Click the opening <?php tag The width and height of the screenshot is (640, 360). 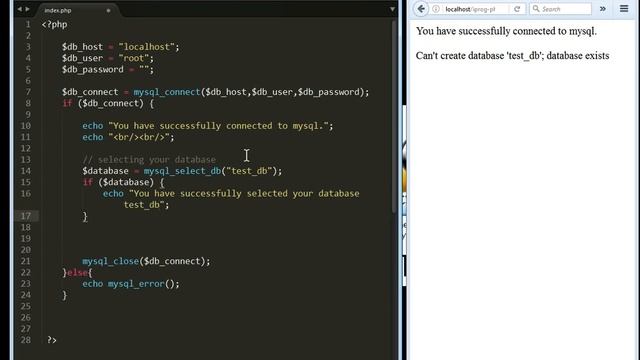pos(54,24)
